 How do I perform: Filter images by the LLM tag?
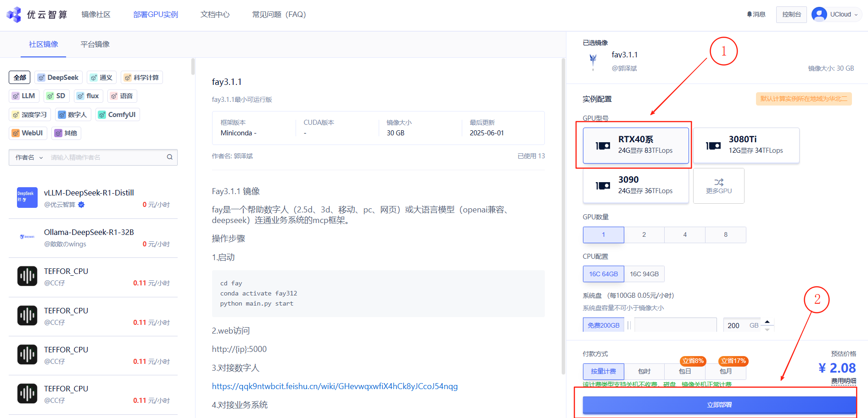click(24, 96)
